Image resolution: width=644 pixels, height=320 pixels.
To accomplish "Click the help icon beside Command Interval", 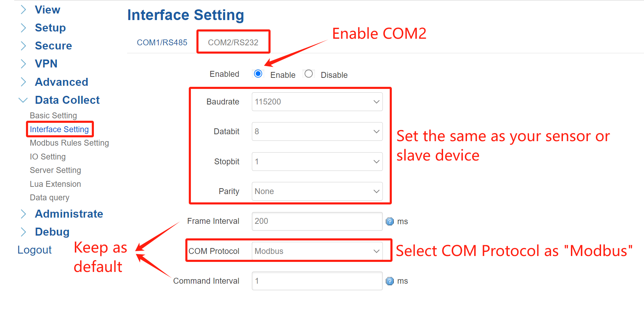I will coord(390,281).
